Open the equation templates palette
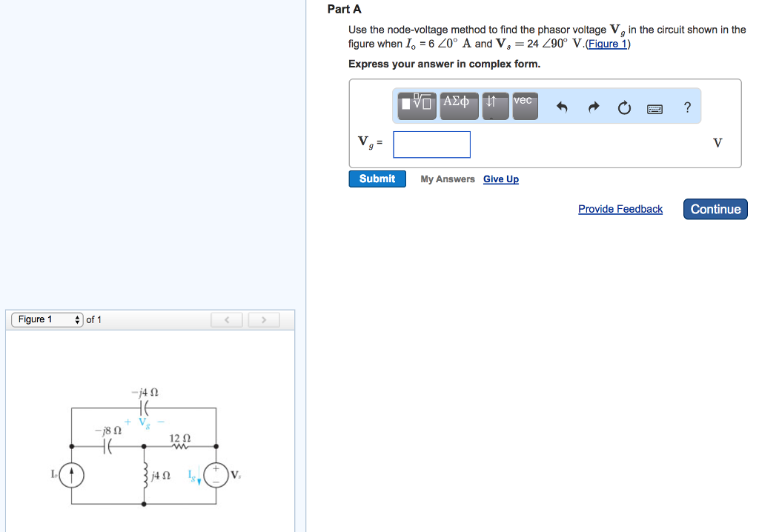 (416, 105)
